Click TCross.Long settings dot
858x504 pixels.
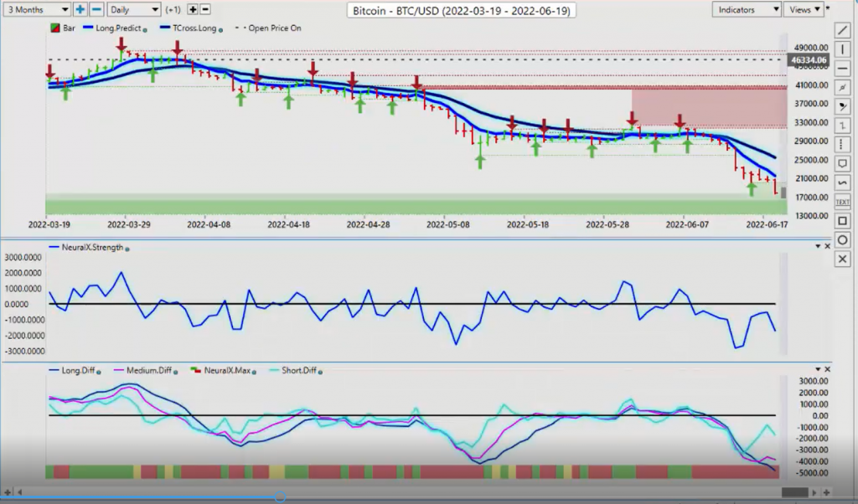(220, 30)
